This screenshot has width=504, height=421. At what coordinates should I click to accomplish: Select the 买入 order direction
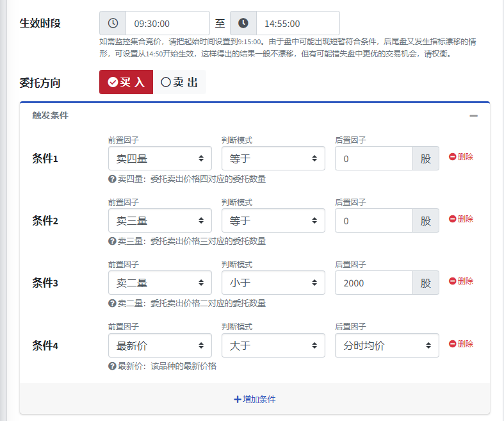[126, 82]
